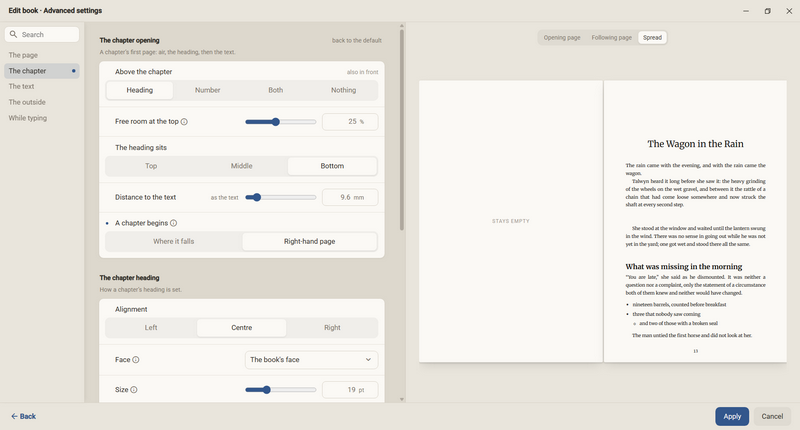Viewport: 800px width, 430px height.
Task: Set heading position to Bottom
Action: click(332, 166)
